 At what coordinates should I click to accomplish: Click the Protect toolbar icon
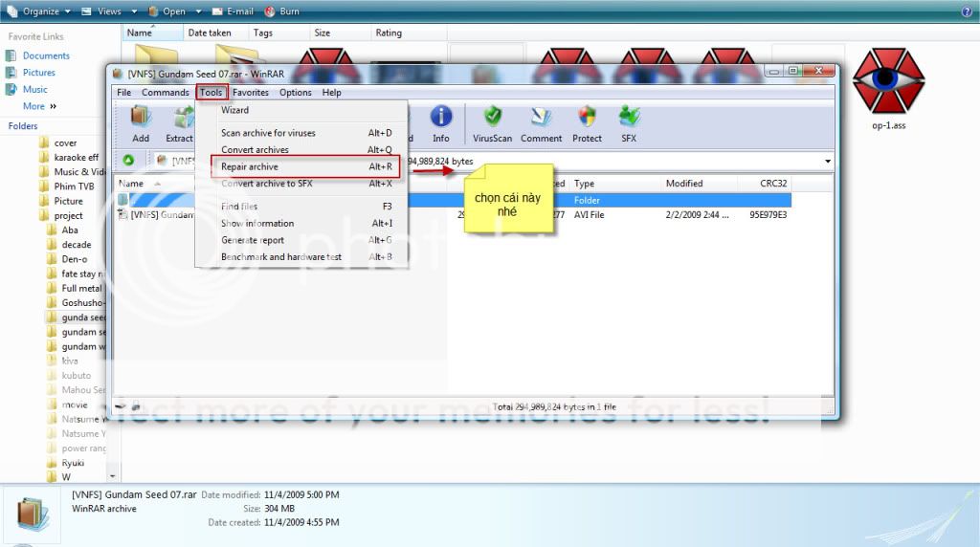click(x=587, y=121)
